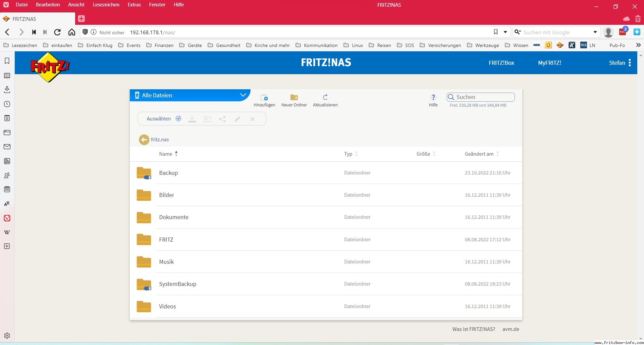Open the downloads panel in sidebar

[7, 90]
